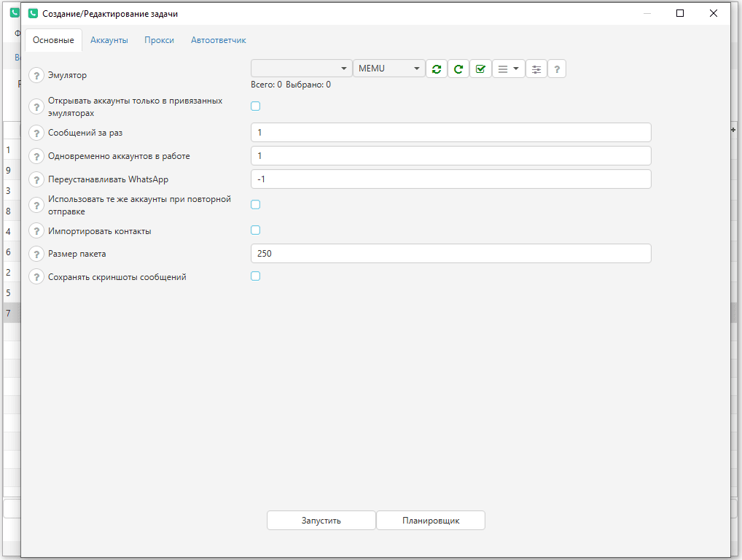This screenshot has width=742, height=560.
Task: Open the empty emulator selection dropdown
Action: click(302, 69)
